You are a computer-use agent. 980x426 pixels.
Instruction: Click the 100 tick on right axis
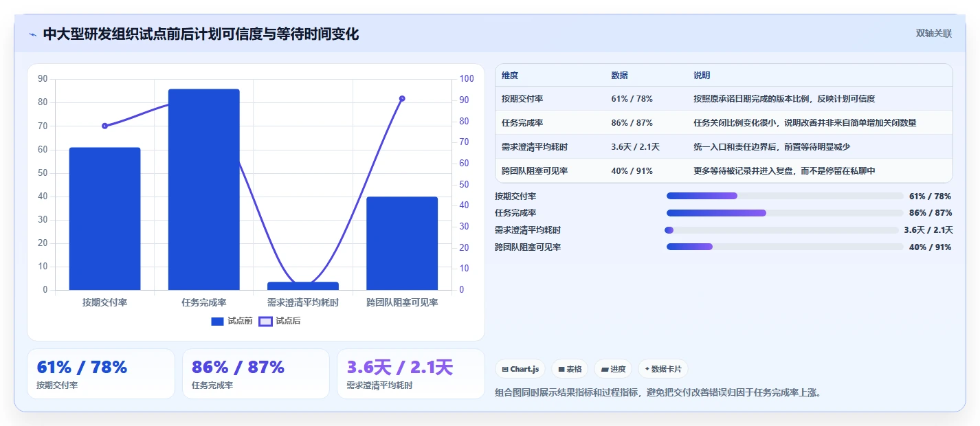coord(467,79)
